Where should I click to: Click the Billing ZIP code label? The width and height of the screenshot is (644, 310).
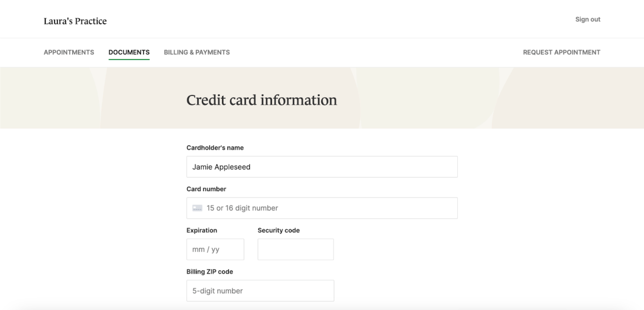[x=210, y=272]
